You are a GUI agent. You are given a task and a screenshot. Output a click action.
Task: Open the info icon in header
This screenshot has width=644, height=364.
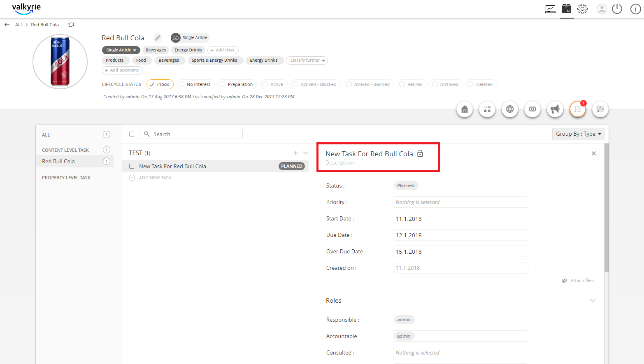pyautogui.click(x=635, y=9)
